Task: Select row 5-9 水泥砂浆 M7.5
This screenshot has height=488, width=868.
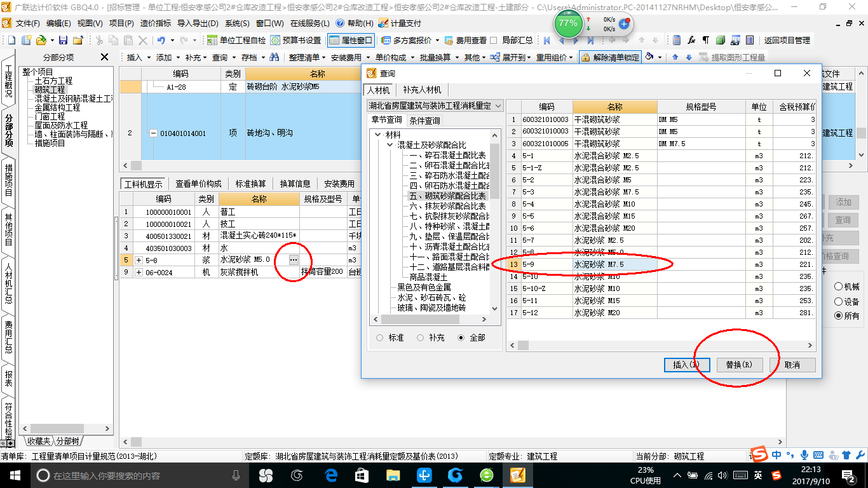Action: 661,264
